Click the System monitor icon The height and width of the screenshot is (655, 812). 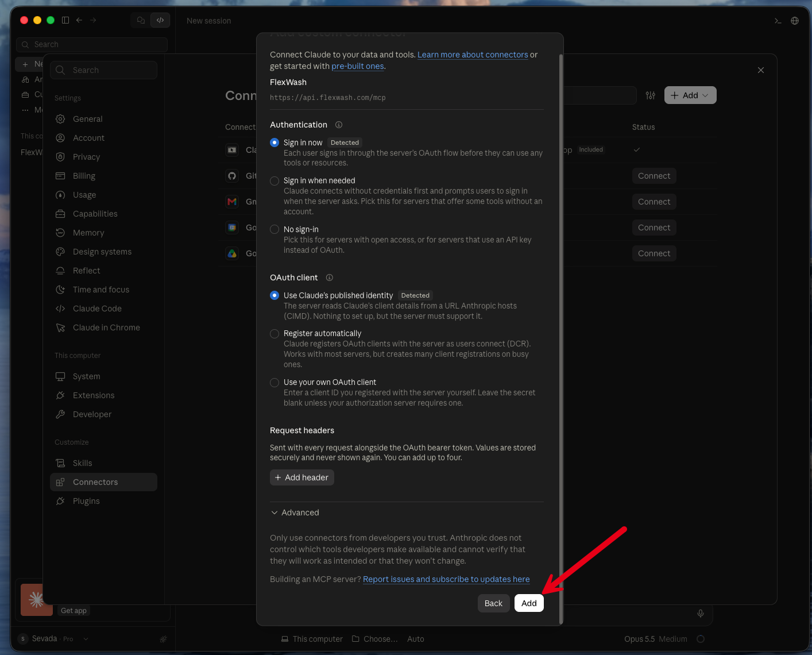coord(60,376)
